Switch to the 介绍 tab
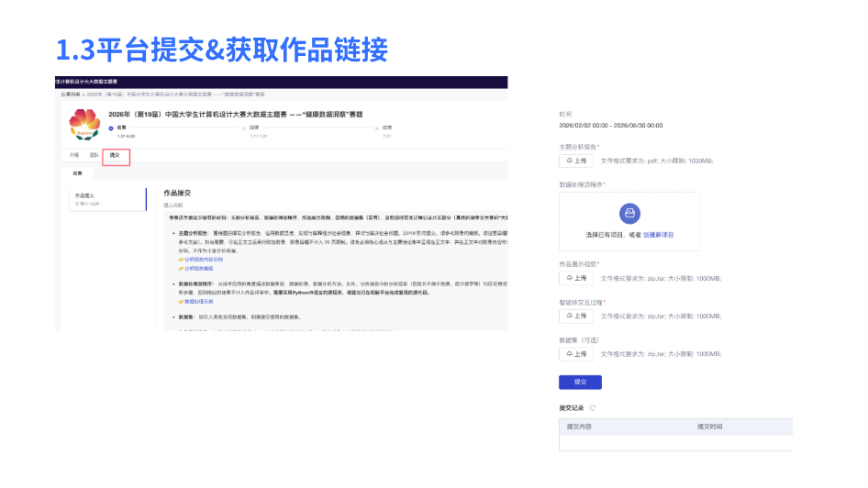Image resolution: width=868 pixels, height=488 pixels. click(x=74, y=156)
